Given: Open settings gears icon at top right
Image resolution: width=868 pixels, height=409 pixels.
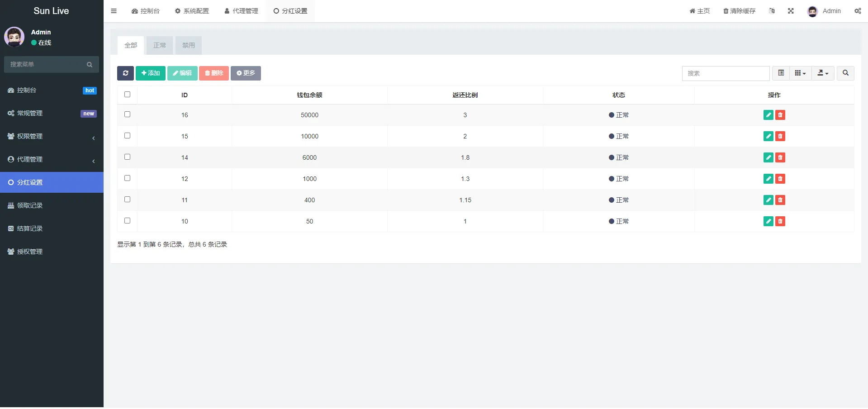Looking at the screenshot, I should [858, 11].
